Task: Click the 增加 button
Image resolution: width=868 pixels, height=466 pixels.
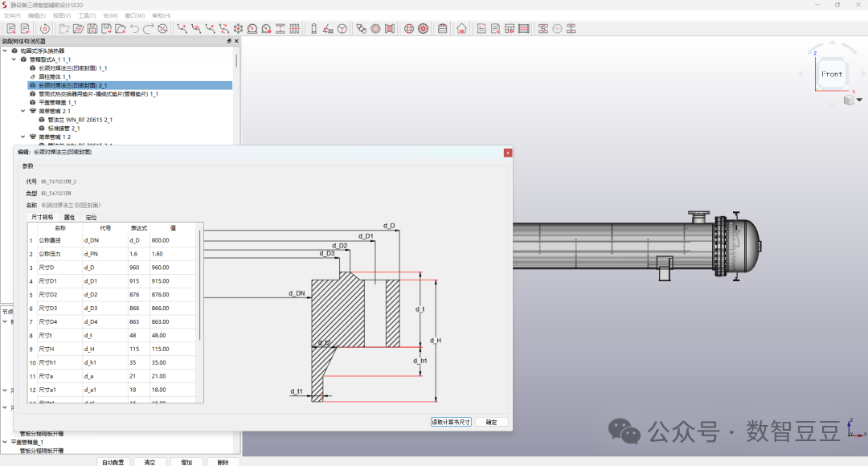Action: click(186, 462)
